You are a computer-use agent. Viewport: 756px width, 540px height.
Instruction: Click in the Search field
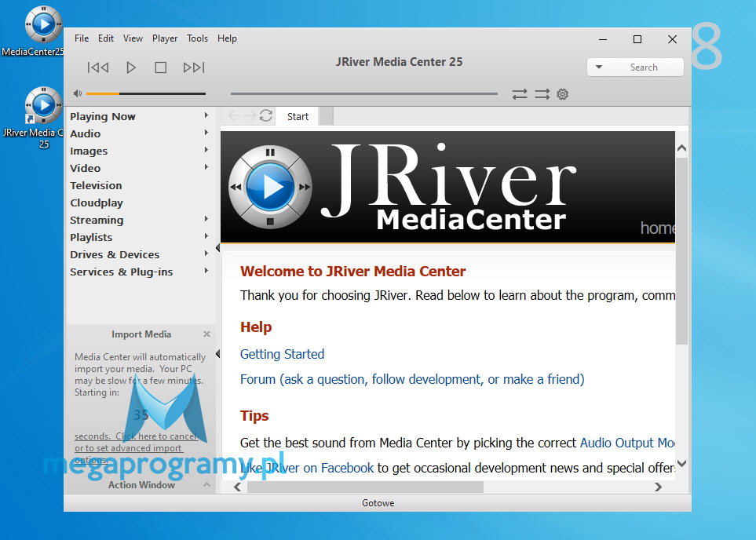pyautogui.click(x=644, y=67)
